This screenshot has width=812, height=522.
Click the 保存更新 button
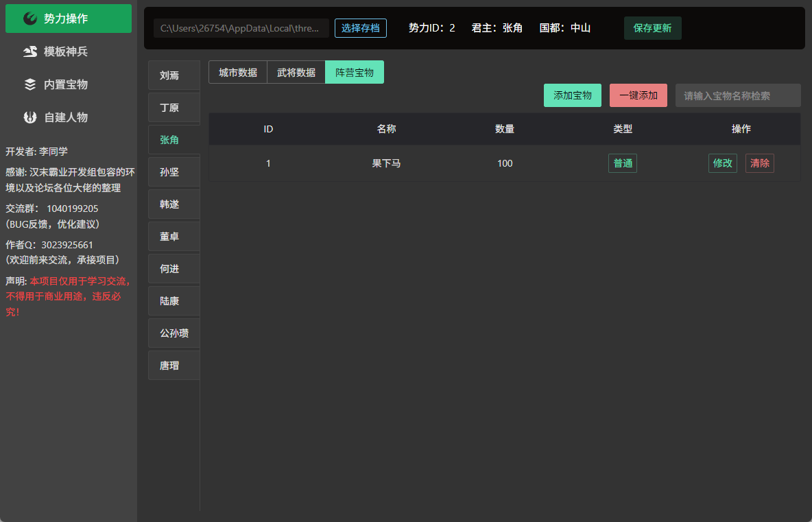[x=652, y=28]
